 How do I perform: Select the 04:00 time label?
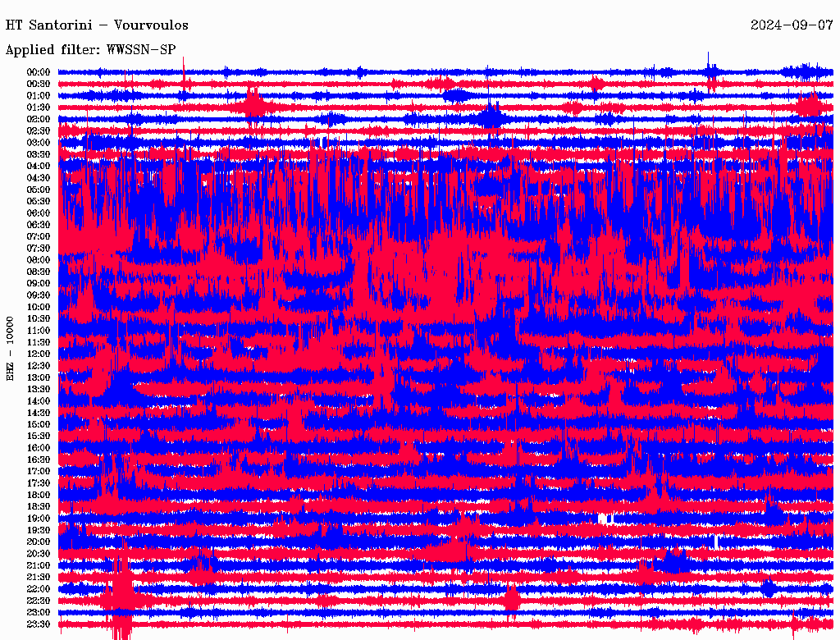point(39,167)
